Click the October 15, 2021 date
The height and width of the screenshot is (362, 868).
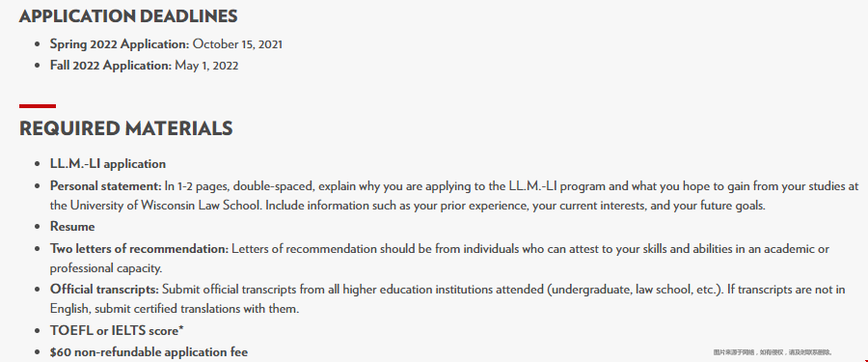(237, 43)
